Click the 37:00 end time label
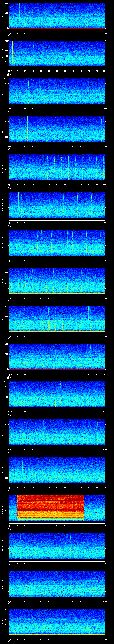 (x=105, y=223)
